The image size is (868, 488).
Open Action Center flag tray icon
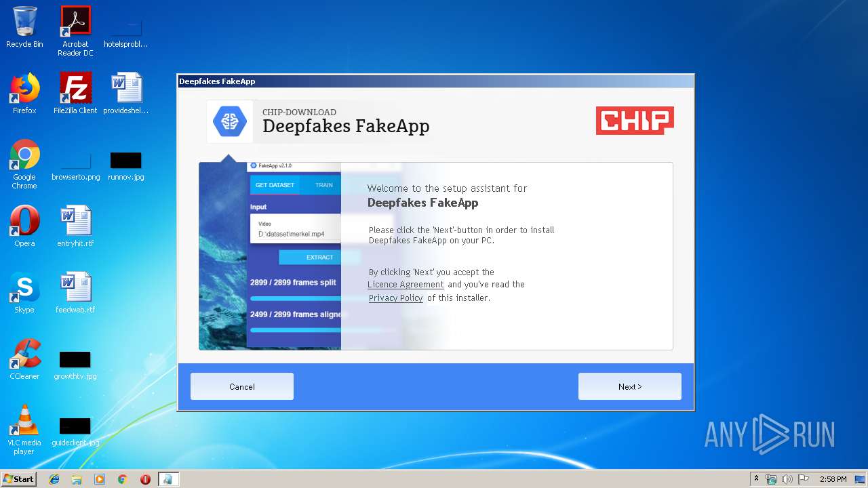click(x=803, y=479)
